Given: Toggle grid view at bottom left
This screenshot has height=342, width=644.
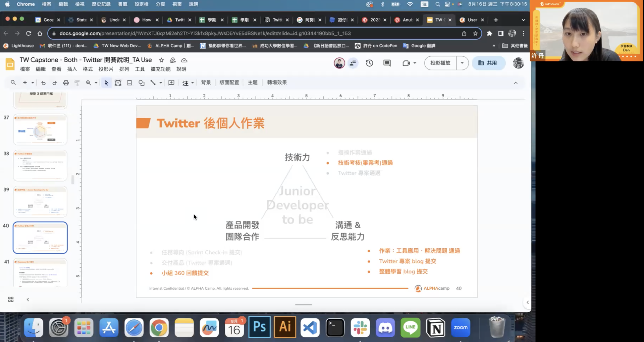Looking at the screenshot, I should click(11, 299).
